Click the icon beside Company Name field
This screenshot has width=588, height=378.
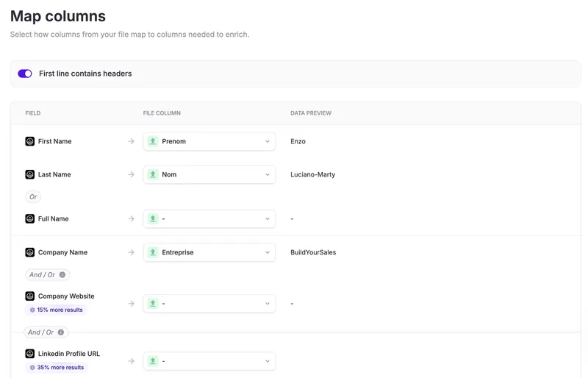point(30,252)
